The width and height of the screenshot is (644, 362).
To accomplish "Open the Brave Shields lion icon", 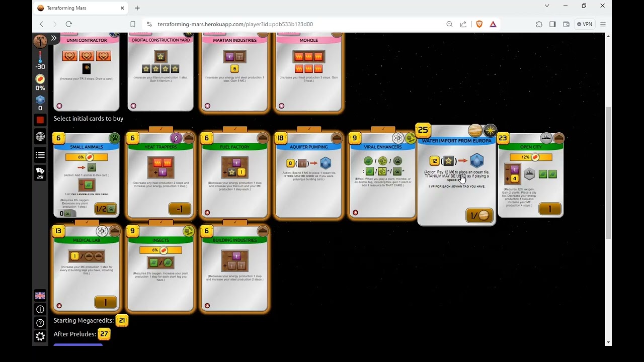I will [479, 24].
